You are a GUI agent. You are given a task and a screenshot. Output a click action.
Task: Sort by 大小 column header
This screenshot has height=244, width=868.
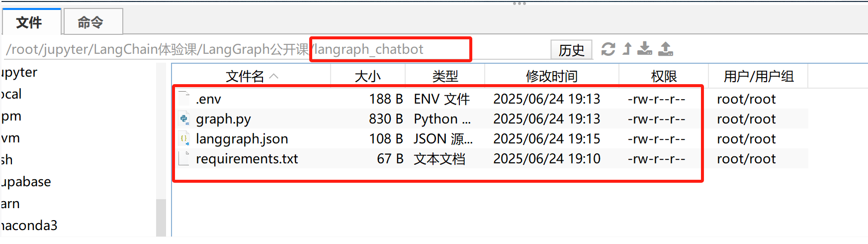(367, 76)
